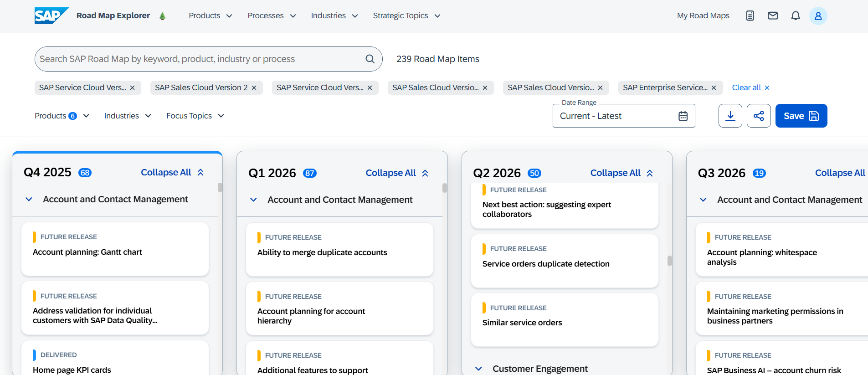Open the Date Range calendar picker

coord(683,116)
